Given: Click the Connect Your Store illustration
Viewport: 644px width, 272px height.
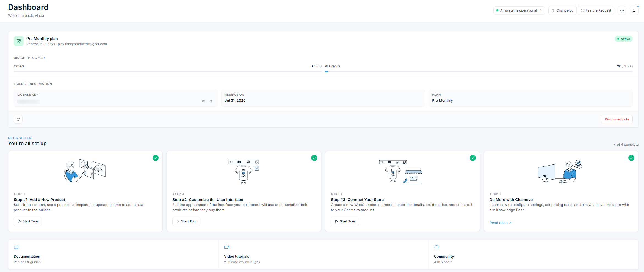Looking at the screenshot, I should point(401,172).
